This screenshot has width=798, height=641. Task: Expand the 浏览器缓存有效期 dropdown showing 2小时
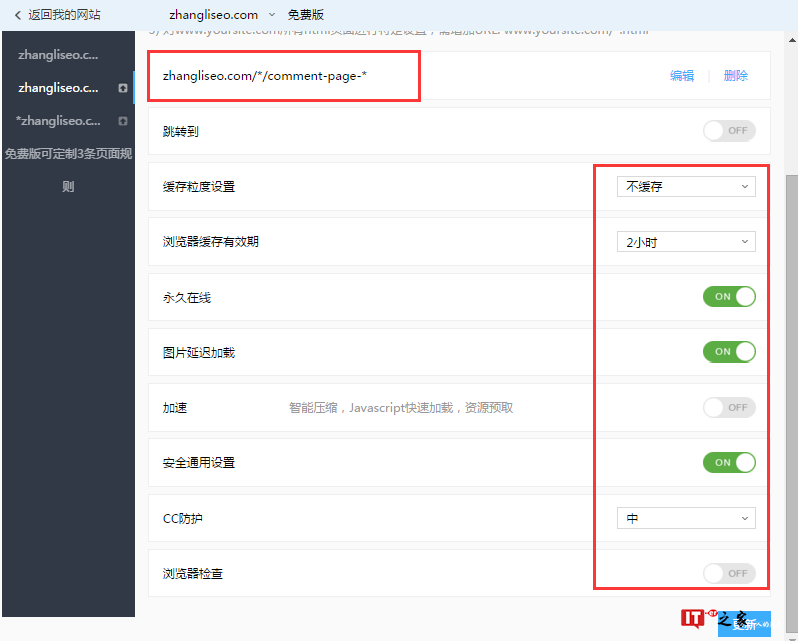click(x=686, y=242)
